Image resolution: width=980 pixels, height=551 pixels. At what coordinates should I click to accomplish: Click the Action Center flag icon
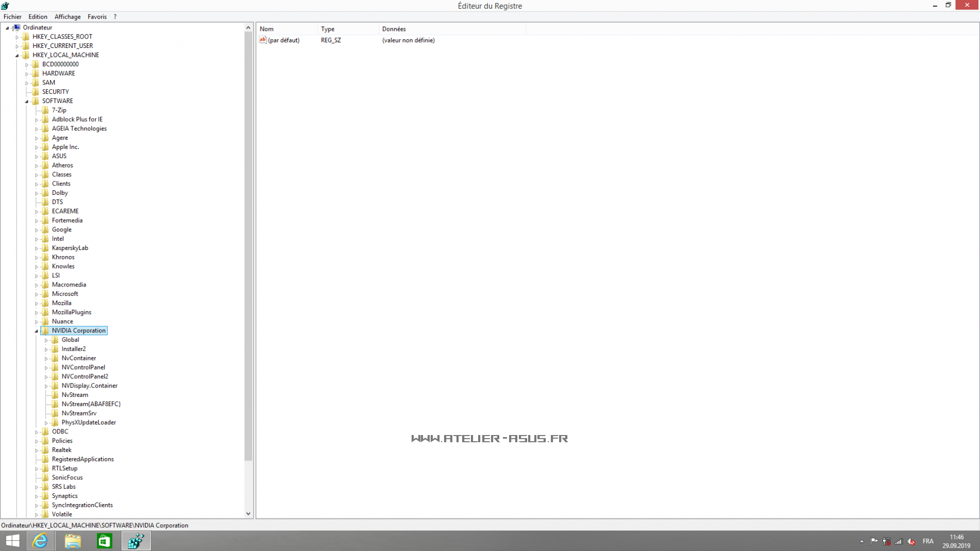click(x=874, y=541)
